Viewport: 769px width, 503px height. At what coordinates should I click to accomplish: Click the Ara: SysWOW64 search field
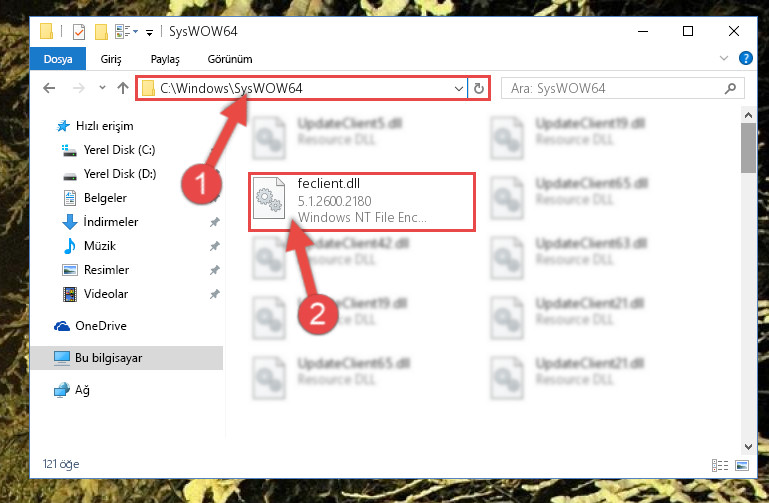615,89
